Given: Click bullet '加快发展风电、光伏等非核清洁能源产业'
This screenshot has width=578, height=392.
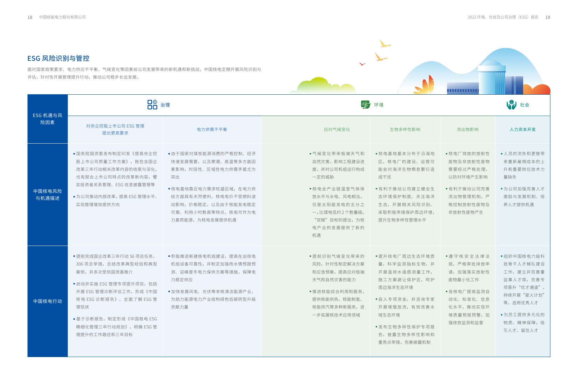Looking at the screenshot, I should (212, 299).
